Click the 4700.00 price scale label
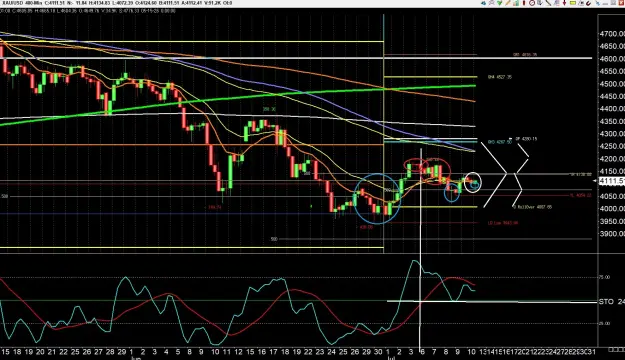 pyautogui.click(x=612, y=34)
